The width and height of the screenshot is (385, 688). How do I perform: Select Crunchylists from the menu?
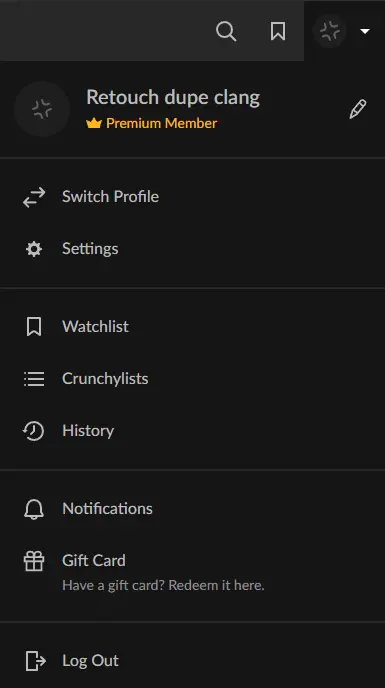click(192, 379)
